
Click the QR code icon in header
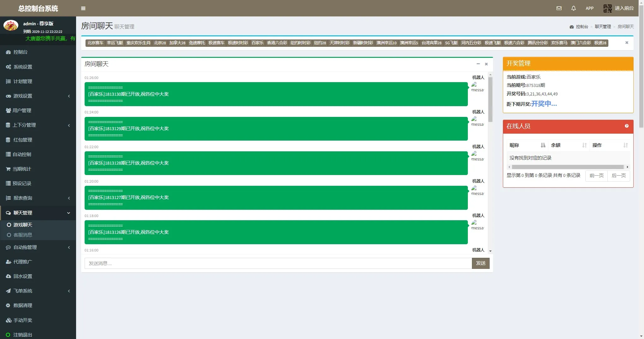click(607, 8)
